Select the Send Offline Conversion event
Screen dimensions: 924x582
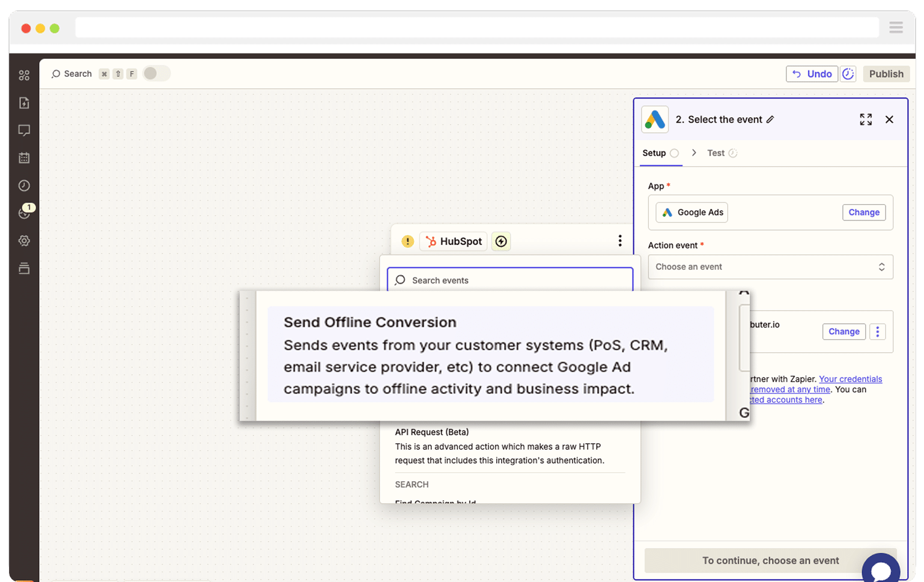click(x=490, y=355)
